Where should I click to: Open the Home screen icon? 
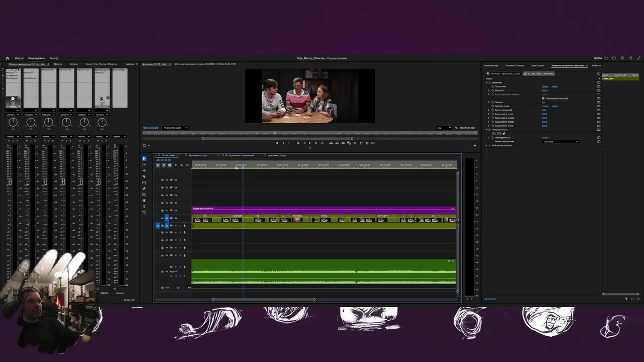coord(7,58)
